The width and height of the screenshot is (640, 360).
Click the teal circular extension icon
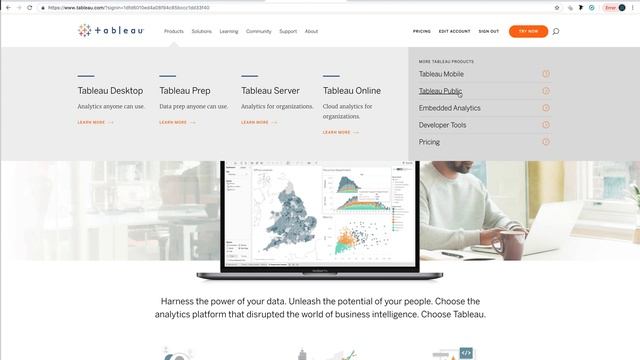[591, 7]
